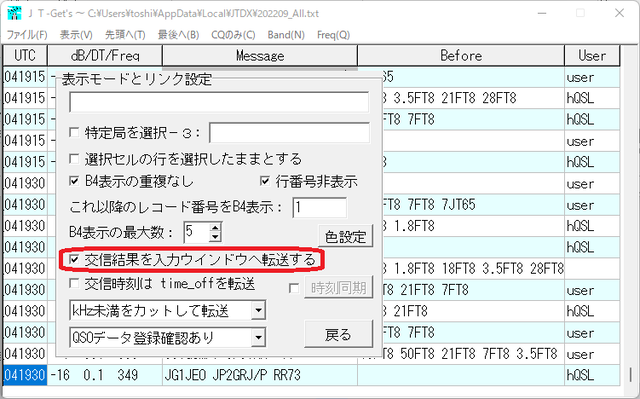Enable 交信時刻は time_offを転送 checkbox
Image resolution: width=640 pixels, height=399 pixels.
(74, 283)
